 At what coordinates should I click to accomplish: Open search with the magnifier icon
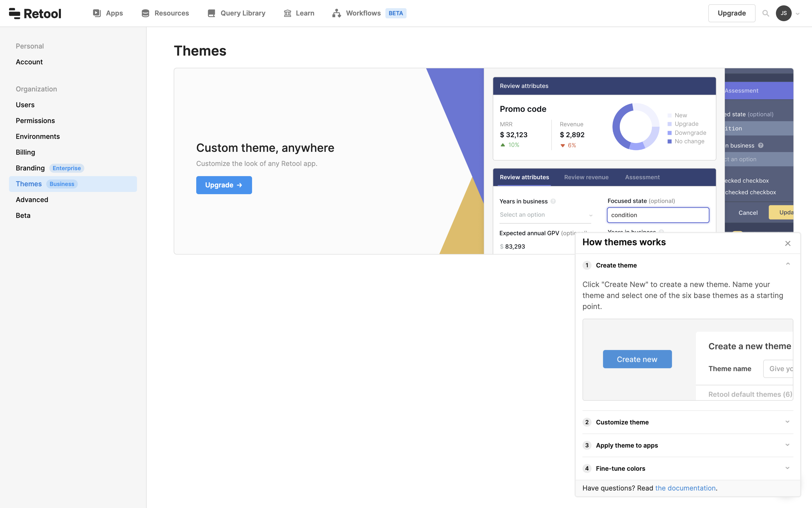tap(765, 13)
